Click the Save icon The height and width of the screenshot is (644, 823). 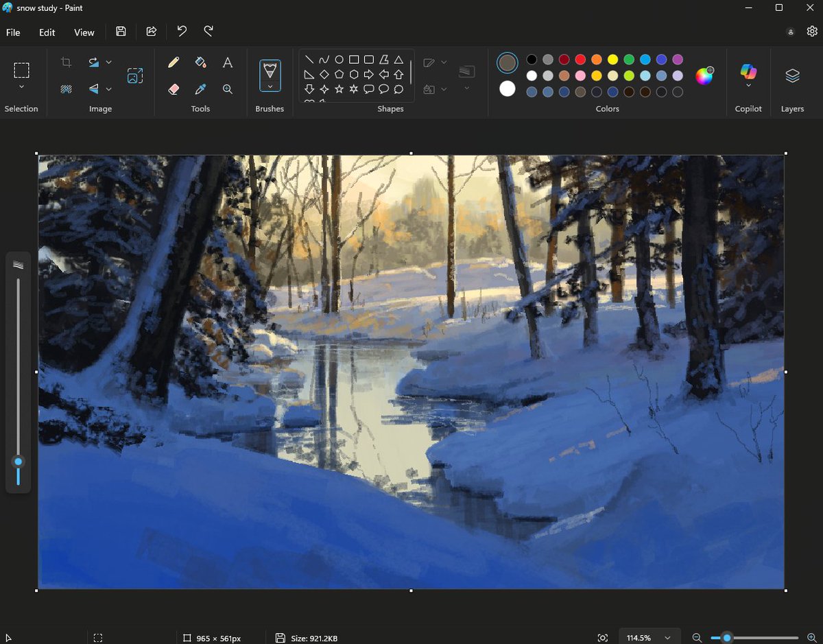point(121,32)
